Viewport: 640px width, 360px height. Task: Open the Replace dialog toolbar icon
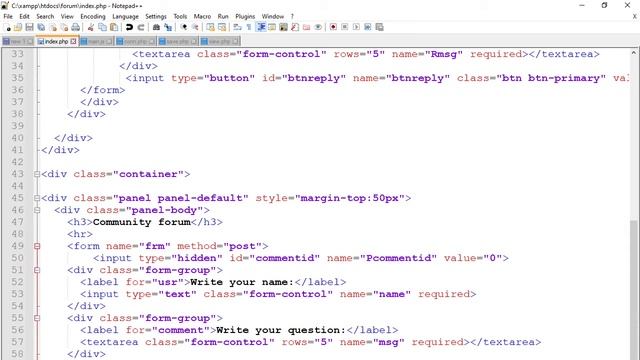168,27
